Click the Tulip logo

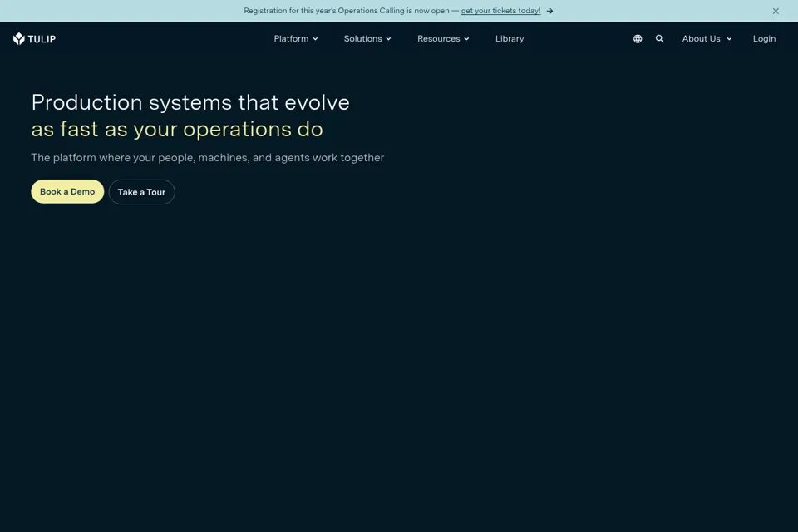[x=34, y=39]
